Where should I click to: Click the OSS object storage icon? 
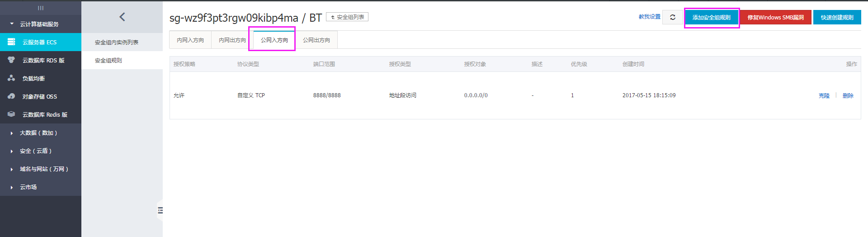11,96
